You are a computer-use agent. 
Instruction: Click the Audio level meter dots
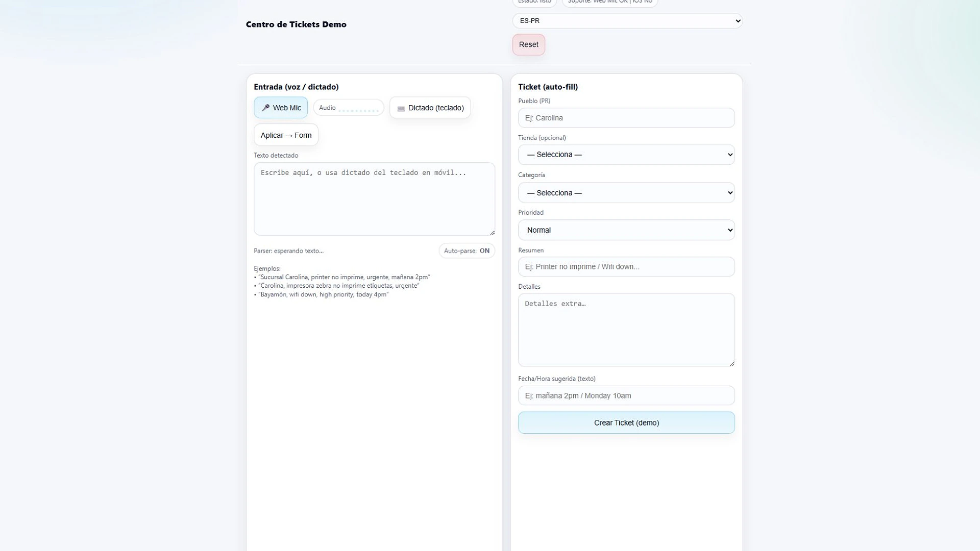pos(359,109)
